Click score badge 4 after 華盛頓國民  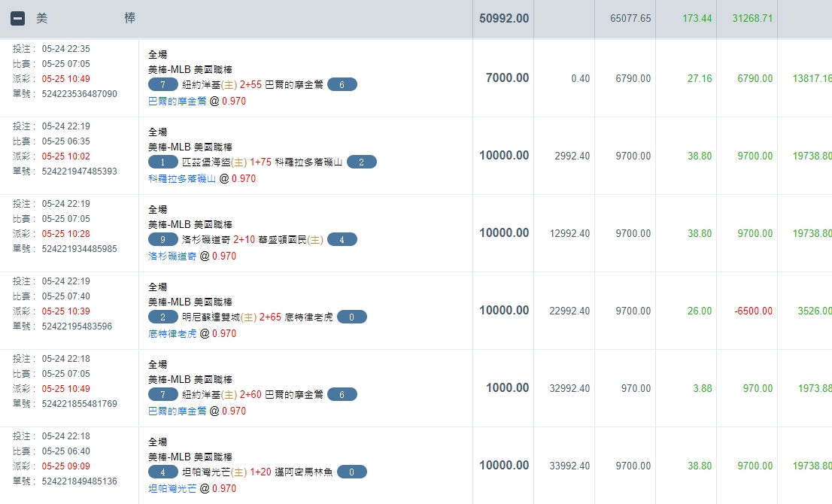coord(342,239)
